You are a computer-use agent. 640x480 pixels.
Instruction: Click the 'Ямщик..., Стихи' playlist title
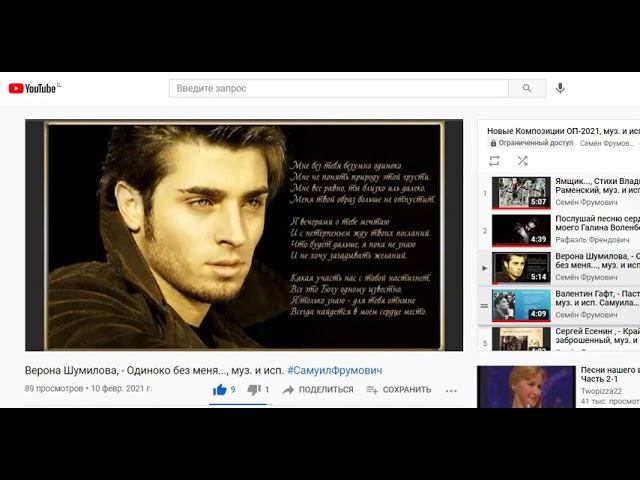[x=598, y=185]
